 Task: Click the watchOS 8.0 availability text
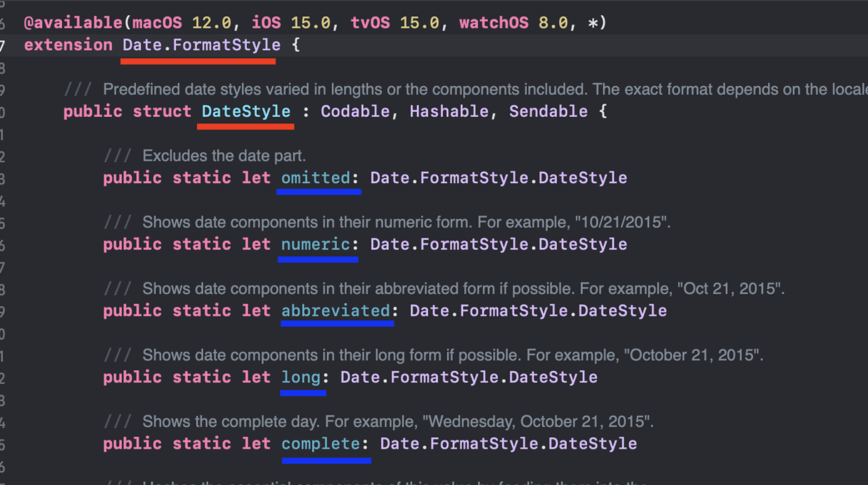point(514,23)
